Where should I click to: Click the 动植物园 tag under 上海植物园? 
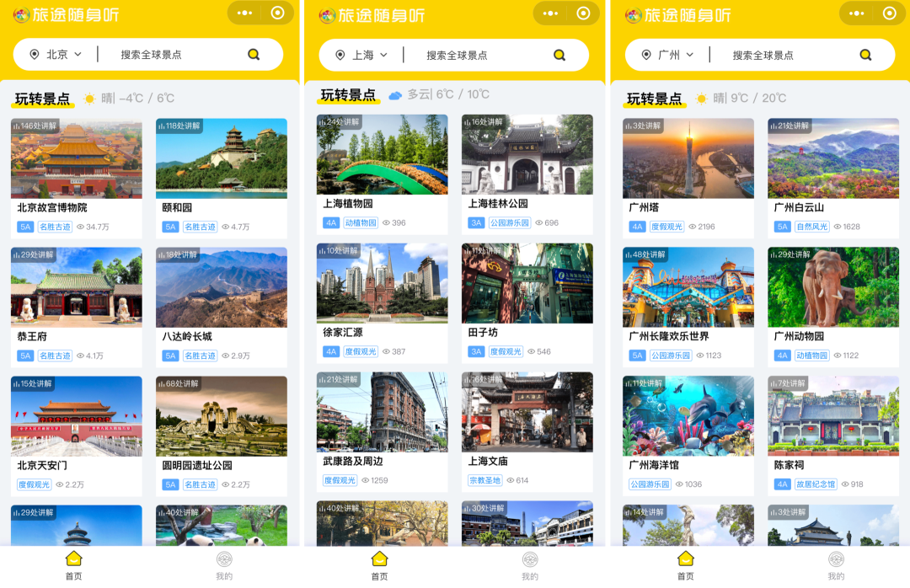361,223
